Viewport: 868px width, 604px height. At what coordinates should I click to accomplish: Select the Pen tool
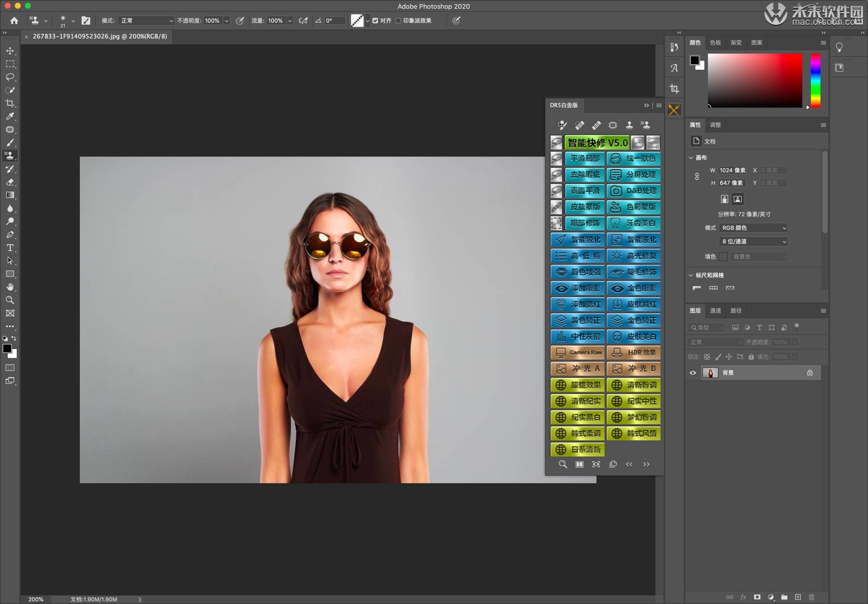[10, 234]
